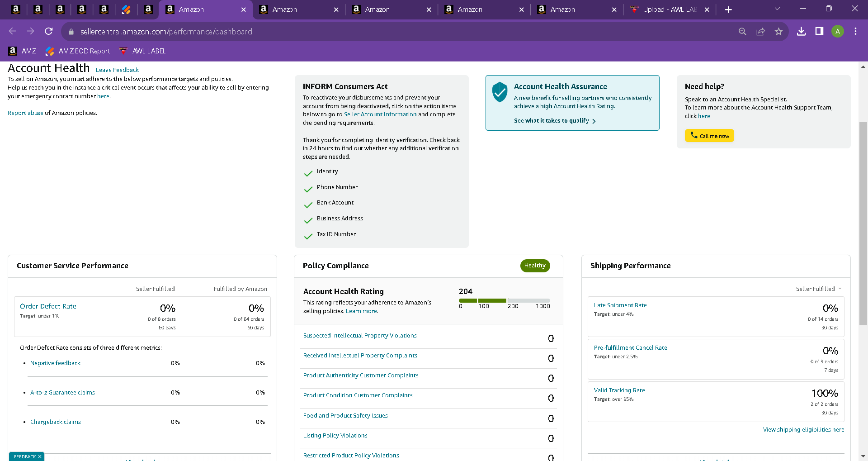Click the Call me now button
868x461 pixels.
point(709,136)
